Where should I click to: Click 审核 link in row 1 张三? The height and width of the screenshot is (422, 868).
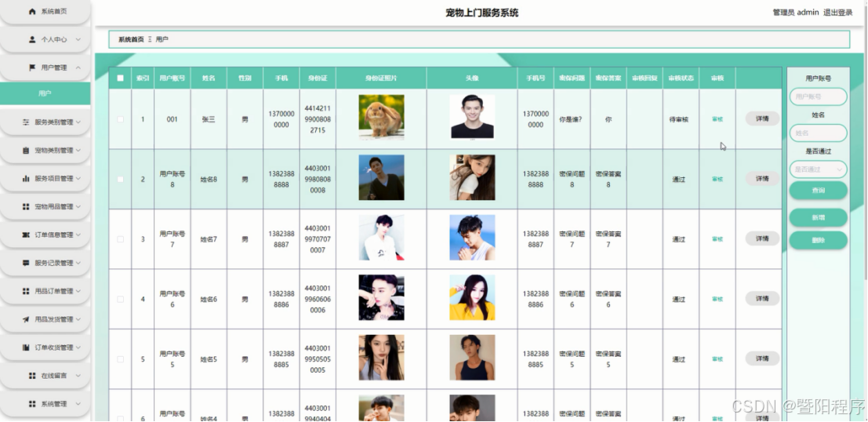[x=717, y=119]
